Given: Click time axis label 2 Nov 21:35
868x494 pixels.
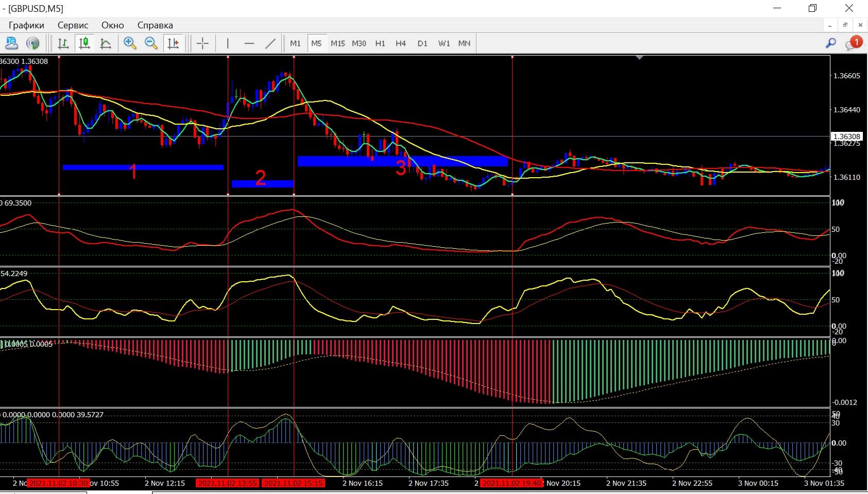Looking at the screenshot, I should [626, 483].
